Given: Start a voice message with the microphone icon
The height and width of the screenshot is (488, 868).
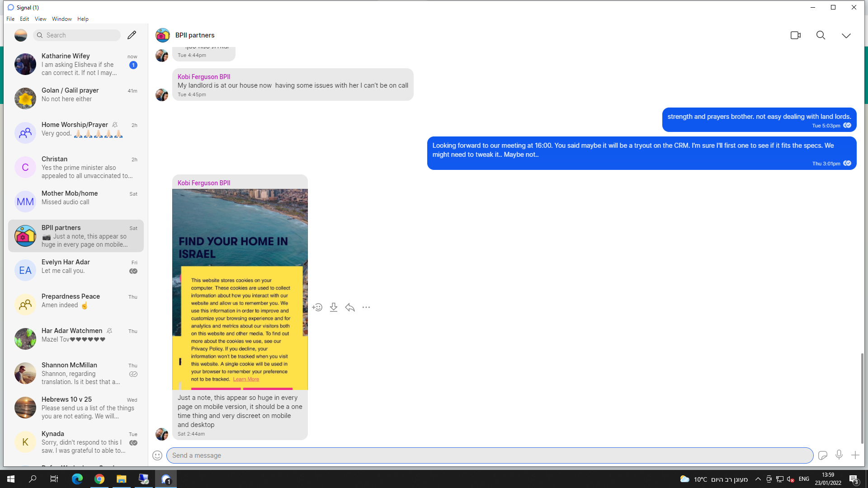Looking at the screenshot, I should pyautogui.click(x=839, y=455).
